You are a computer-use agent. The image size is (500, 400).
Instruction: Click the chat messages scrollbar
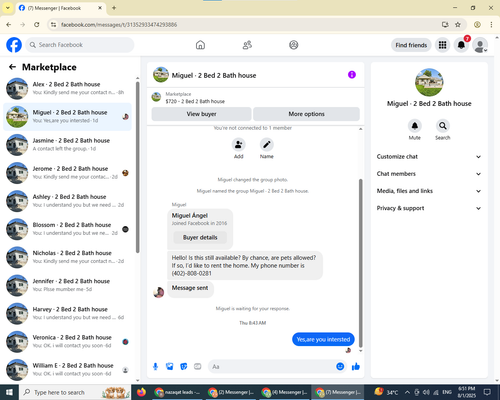(360, 263)
